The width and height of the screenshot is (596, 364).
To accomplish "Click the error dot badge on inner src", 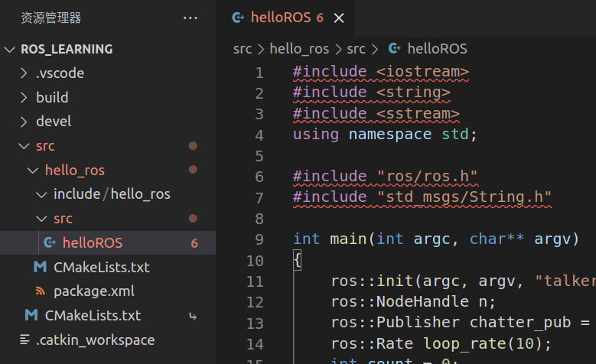I will tap(193, 218).
